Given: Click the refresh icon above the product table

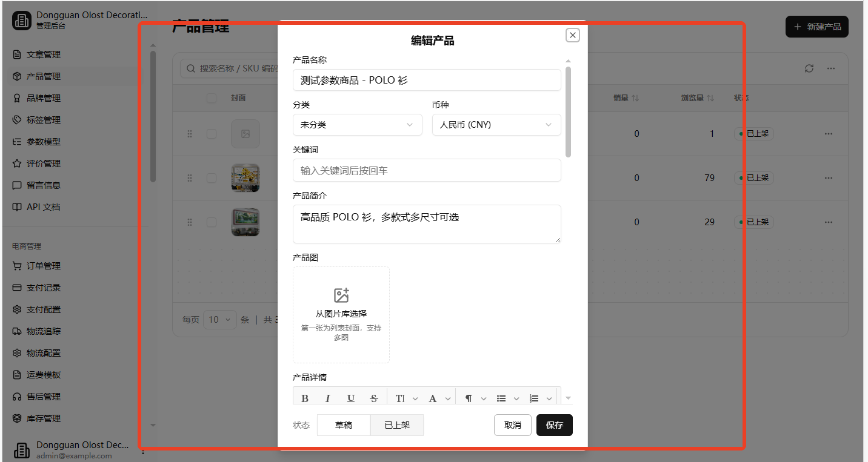Looking at the screenshot, I should point(809,68).
